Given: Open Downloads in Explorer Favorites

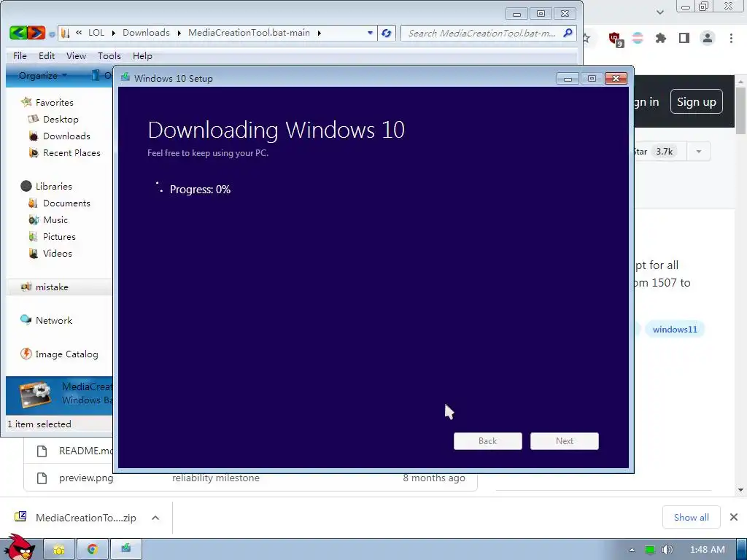Looking at the screenshot, I should [x=66, y=136].
